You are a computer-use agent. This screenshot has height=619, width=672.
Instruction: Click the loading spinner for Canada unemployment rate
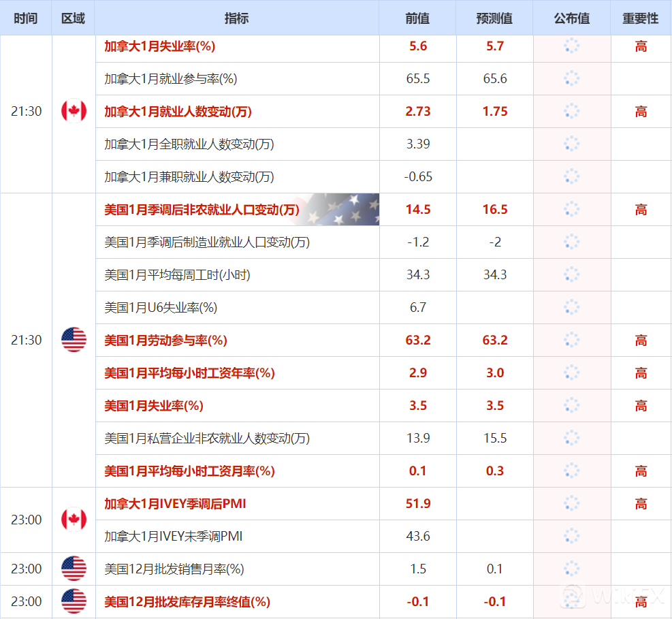click(571, 46)
